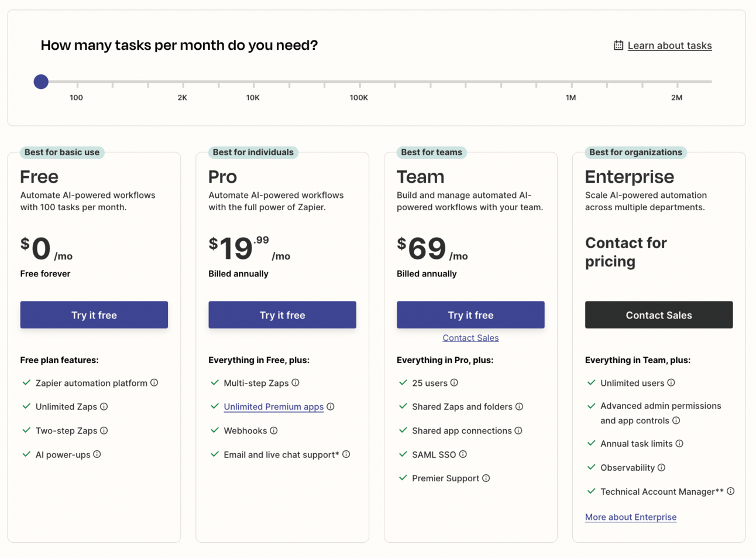Click calendar icon beside Learn about tasks
The width and height of the screenshot is (756, 558).
pyautogui.click(x=618, y=45)
